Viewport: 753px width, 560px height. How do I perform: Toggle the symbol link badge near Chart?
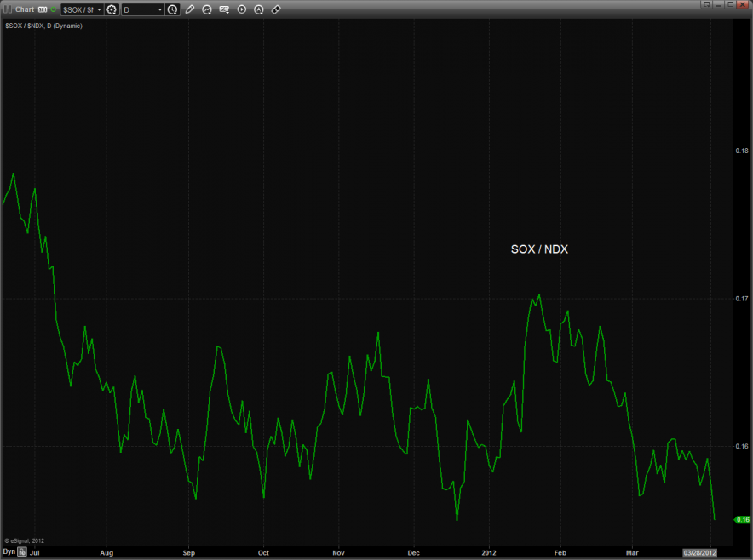(42, 9)
